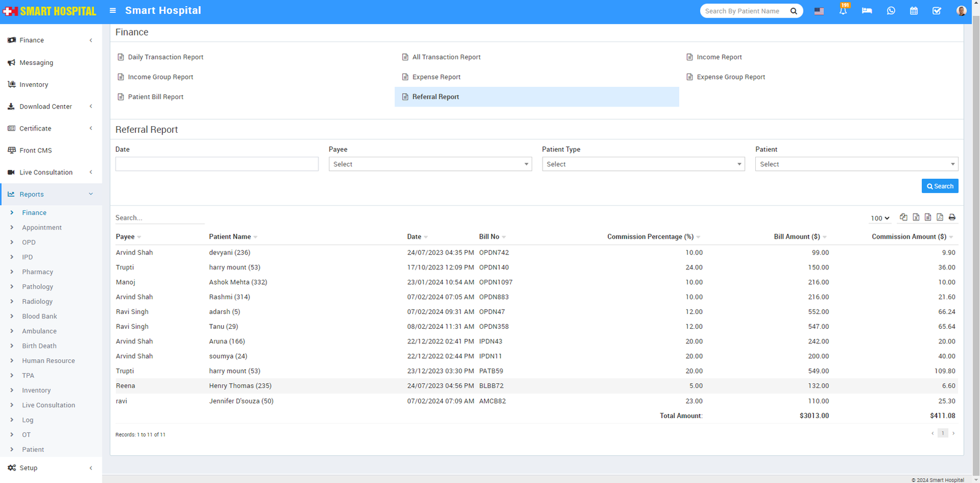980x483 pixels.
Task: Open the Income Group Report link
Action: [160, 77]
